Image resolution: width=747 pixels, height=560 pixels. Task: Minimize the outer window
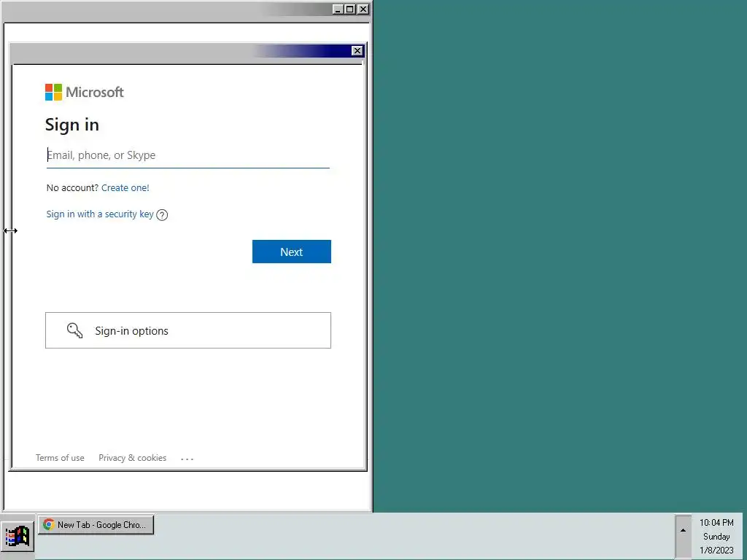(338, 9)
